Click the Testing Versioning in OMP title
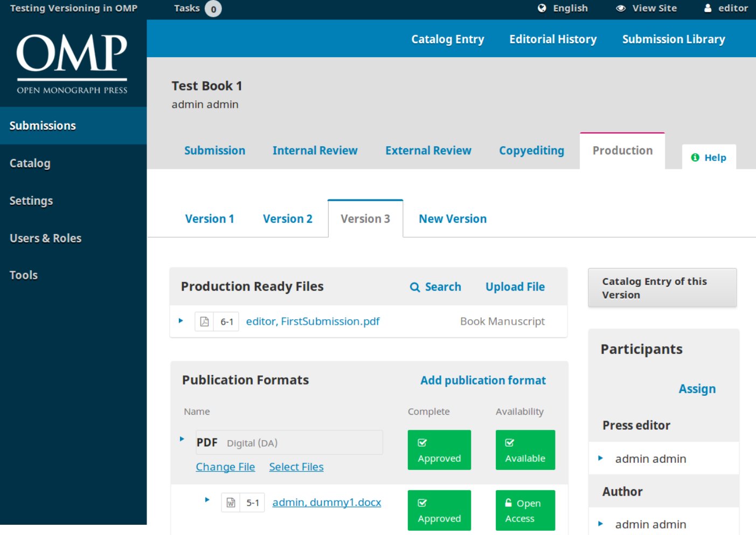756x535 pixels. [74, 8]
